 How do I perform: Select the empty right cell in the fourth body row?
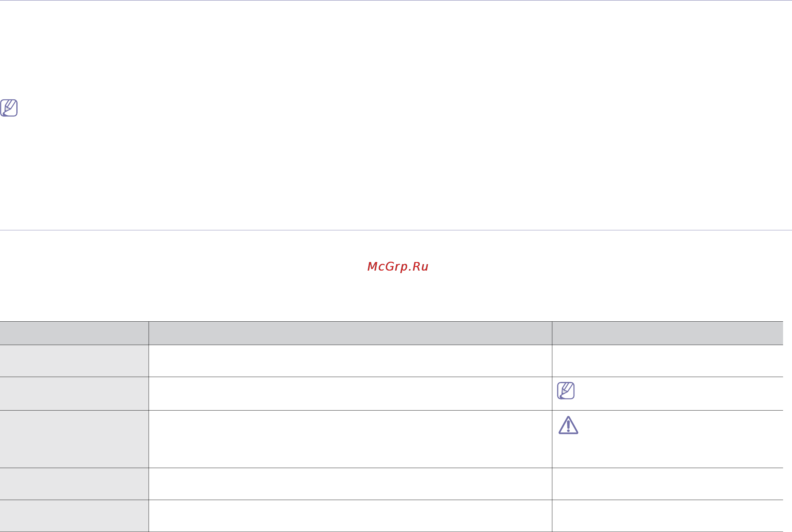click(667, 484)
